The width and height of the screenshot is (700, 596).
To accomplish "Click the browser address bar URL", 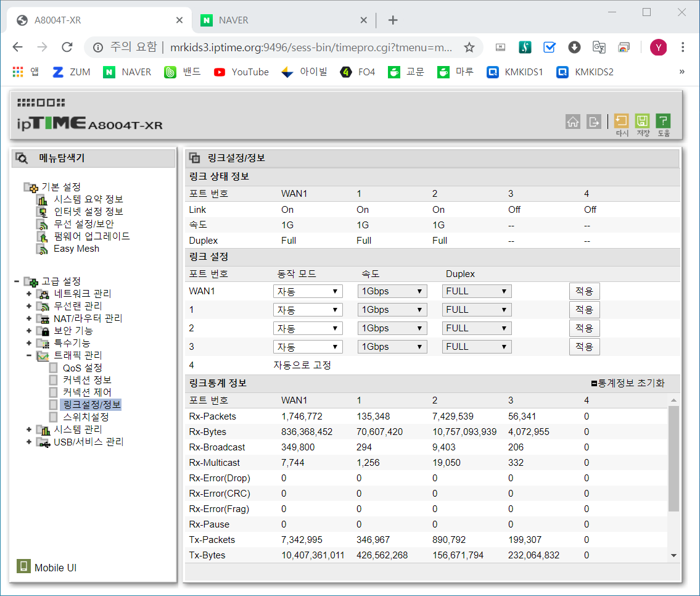I will tap(311, 48).
